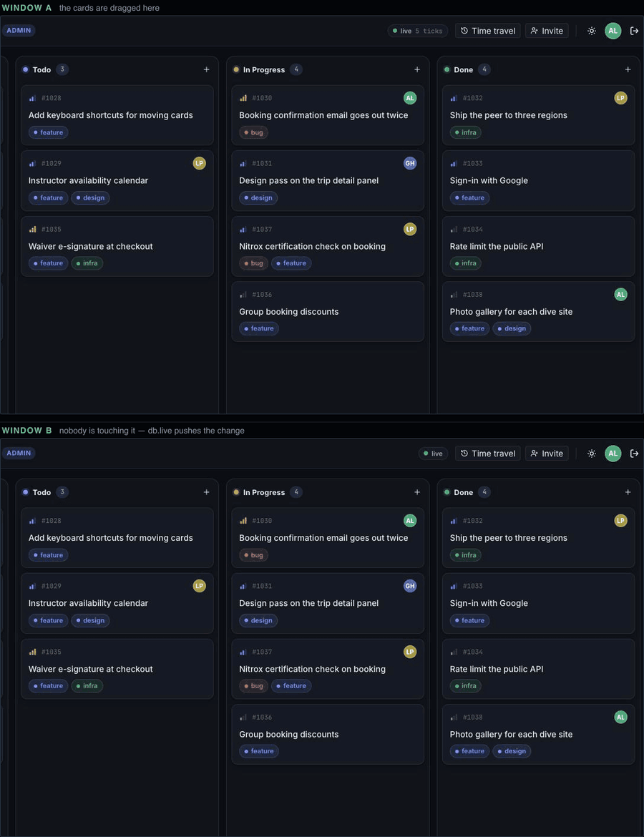The image size is (644, 837).
Task: Click the ADMIN badge in Window A
Action: tap(19, 31)
